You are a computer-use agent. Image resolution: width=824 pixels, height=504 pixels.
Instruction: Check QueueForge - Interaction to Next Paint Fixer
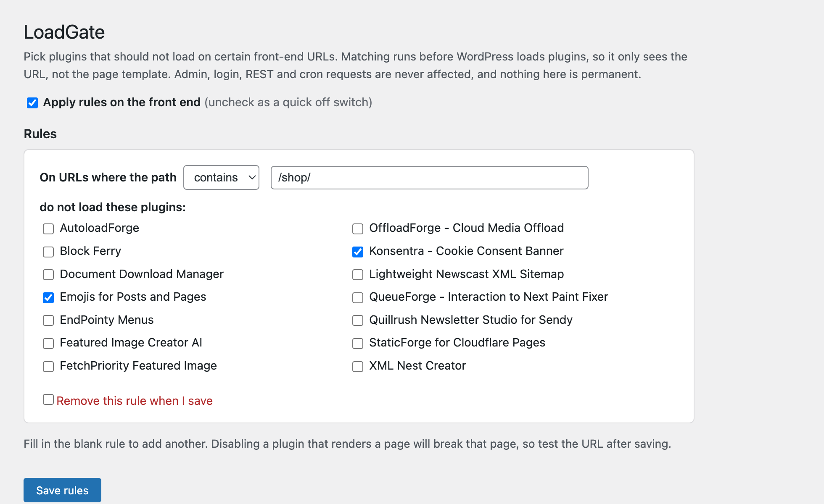tap(358, 297)
